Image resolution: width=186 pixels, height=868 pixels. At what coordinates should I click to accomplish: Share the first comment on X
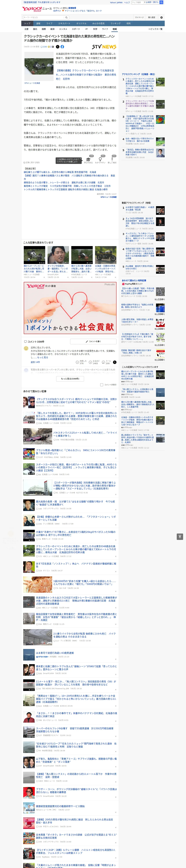pos(115,362)
